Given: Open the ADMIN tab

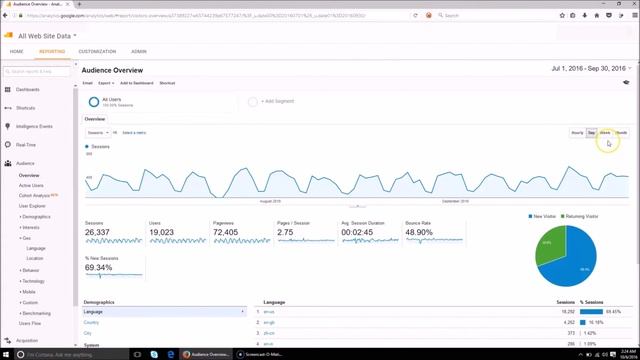Looking at the screenshot, I should [x=139, y=51].
